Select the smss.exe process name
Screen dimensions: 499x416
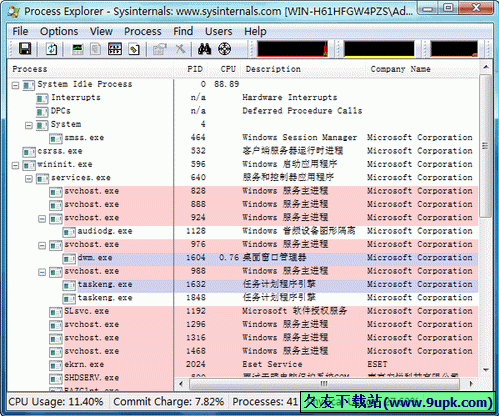point(84,138)
